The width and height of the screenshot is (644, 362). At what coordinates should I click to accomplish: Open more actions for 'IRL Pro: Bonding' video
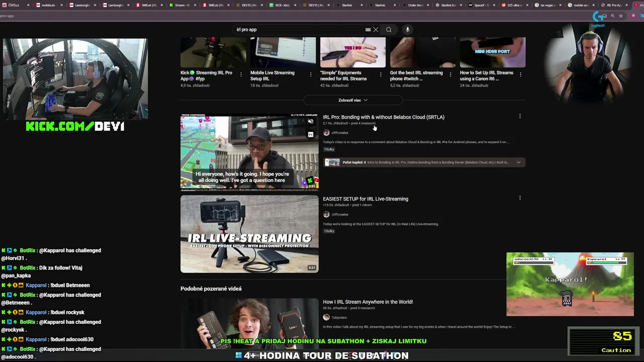click(520, 117)
